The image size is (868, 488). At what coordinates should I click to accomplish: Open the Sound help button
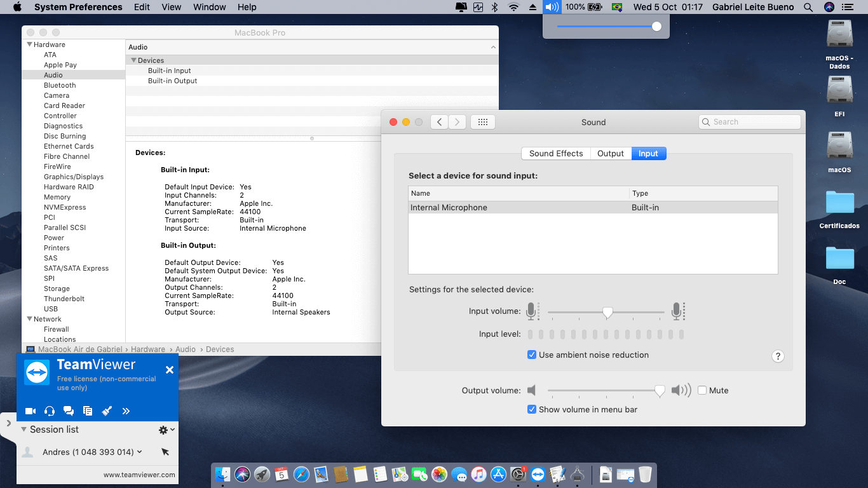(778, 356)
